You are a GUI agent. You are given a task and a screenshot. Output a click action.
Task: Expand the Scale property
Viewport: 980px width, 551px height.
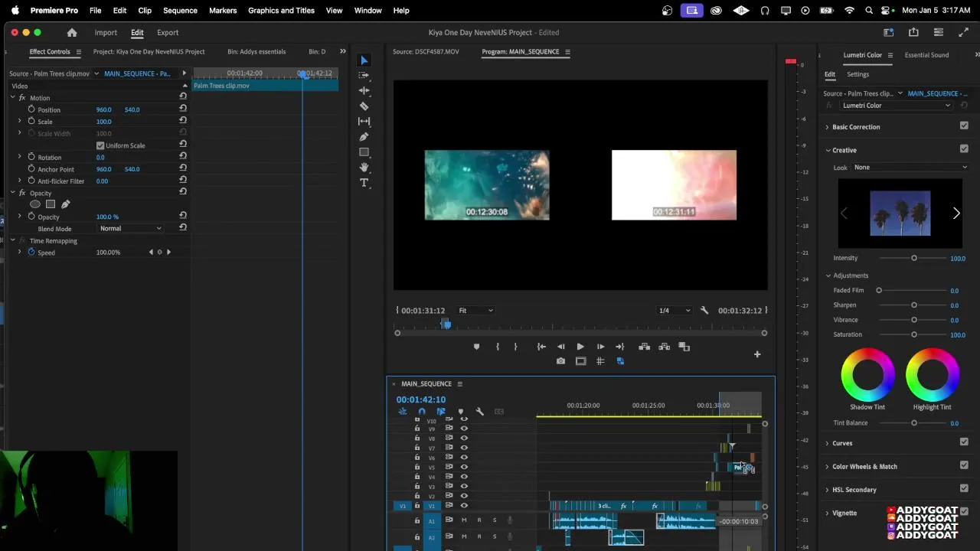pyautogui.click(x=20, y=121)
